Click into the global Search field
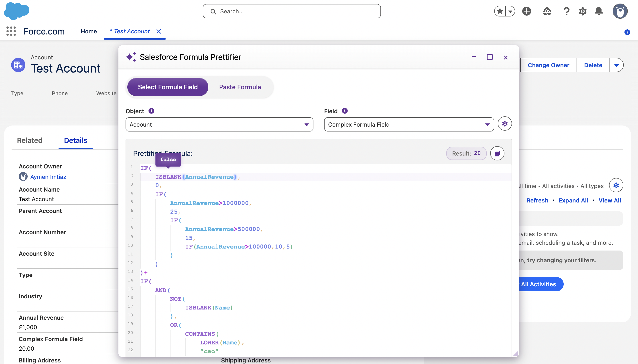638x364 pixels. [x=292, y=11]
